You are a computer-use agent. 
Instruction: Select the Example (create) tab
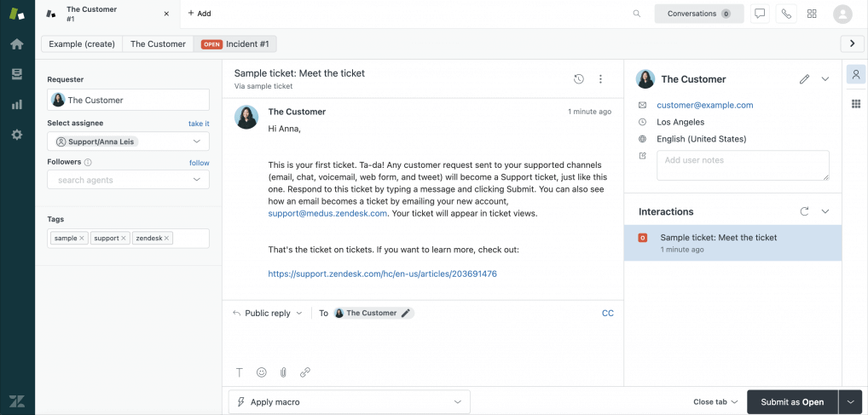[x=82, y=44]
